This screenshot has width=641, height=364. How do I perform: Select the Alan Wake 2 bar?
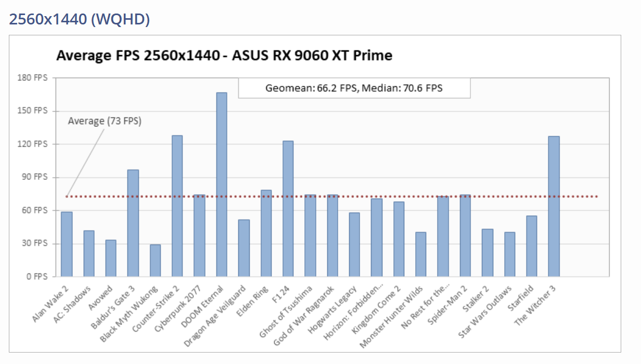67,244
